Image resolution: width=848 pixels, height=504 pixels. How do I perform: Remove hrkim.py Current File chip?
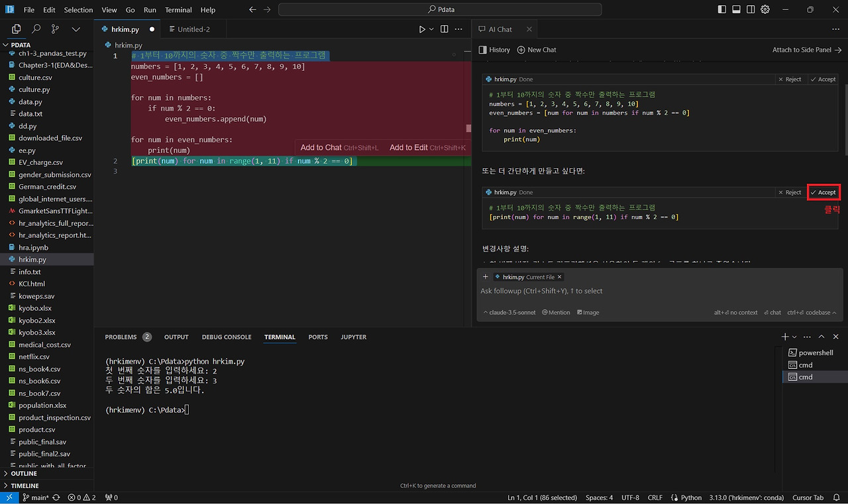click(560, 277)
